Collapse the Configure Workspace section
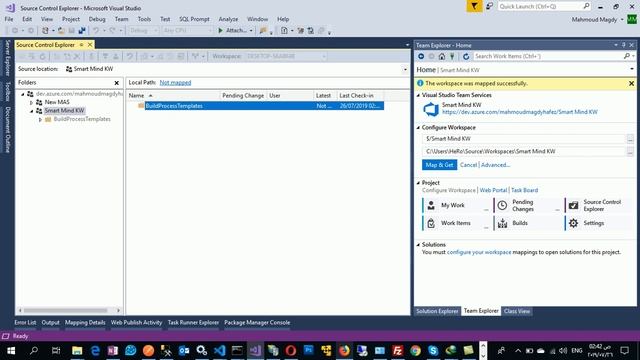 pyautogui.click(x=418, y=128)
